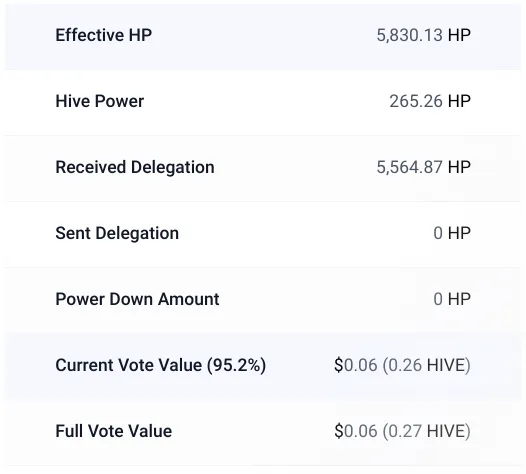Click the 5,564.87 HP received delegation value
Image resolution: width=526 pixels, height=474 pixels.
pyautogui.click(x=423, y=167)
